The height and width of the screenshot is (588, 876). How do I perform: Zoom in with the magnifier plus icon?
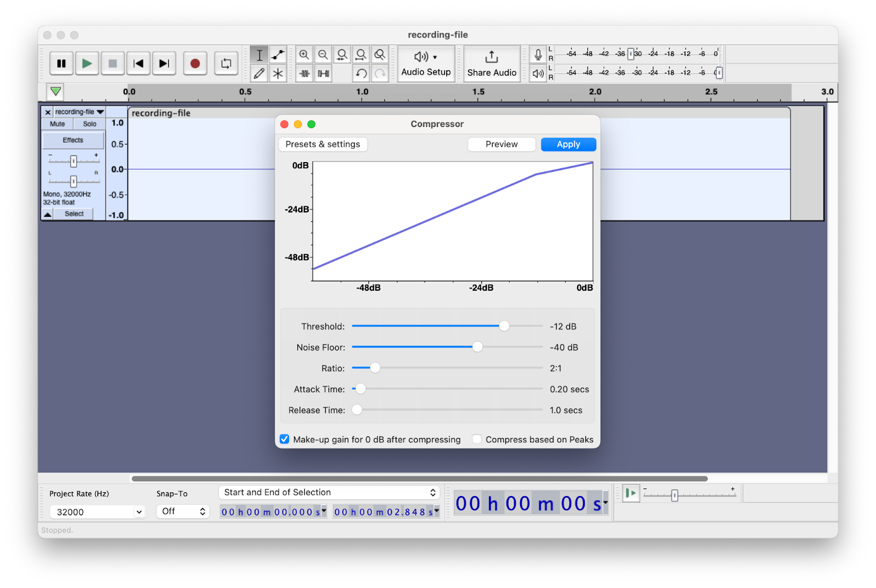pos(304,55)
